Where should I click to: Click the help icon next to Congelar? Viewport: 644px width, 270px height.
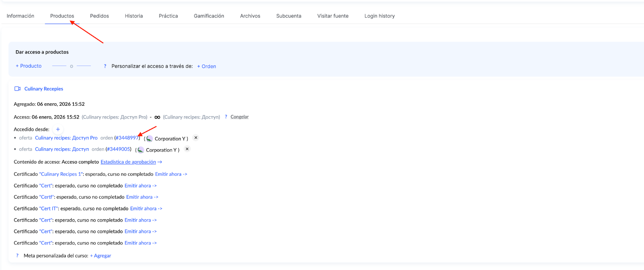[226, 117]
